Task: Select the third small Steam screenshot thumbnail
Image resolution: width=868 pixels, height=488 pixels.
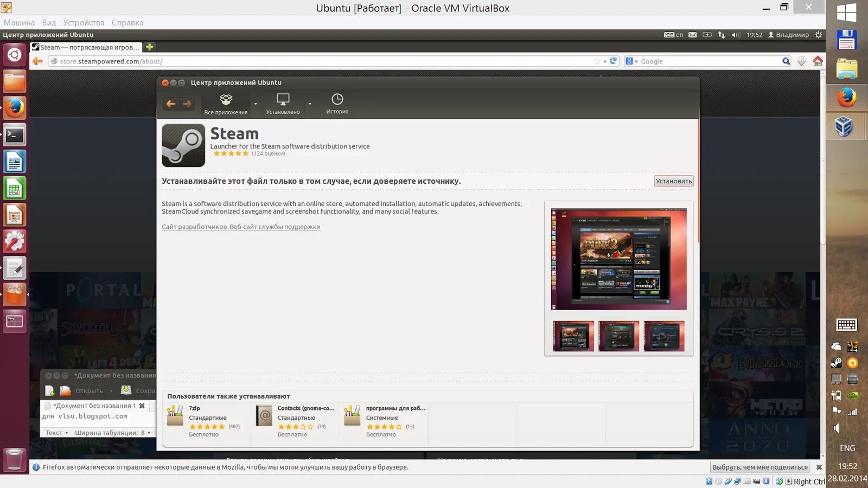Action: coord(664,336)
